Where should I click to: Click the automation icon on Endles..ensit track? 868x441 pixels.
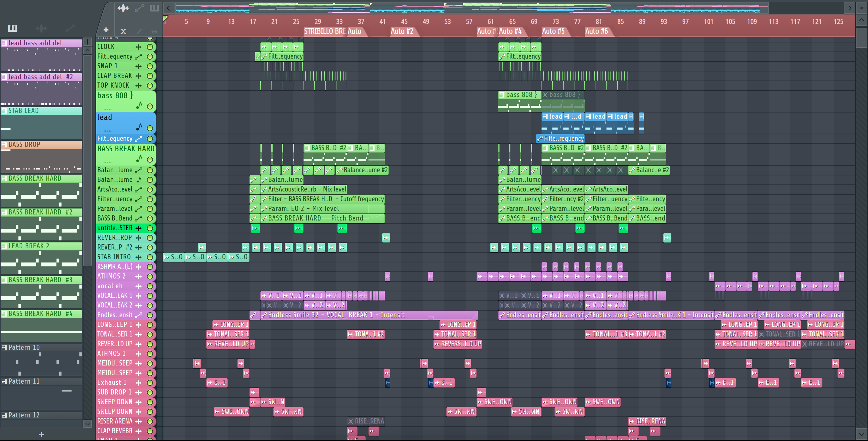pos(139,315)
